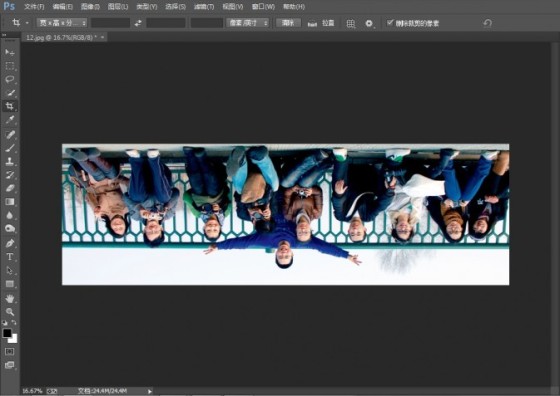Toggle the delete cropped pixels checkbox
Screen dimensions: 560x396
point(390,23)
